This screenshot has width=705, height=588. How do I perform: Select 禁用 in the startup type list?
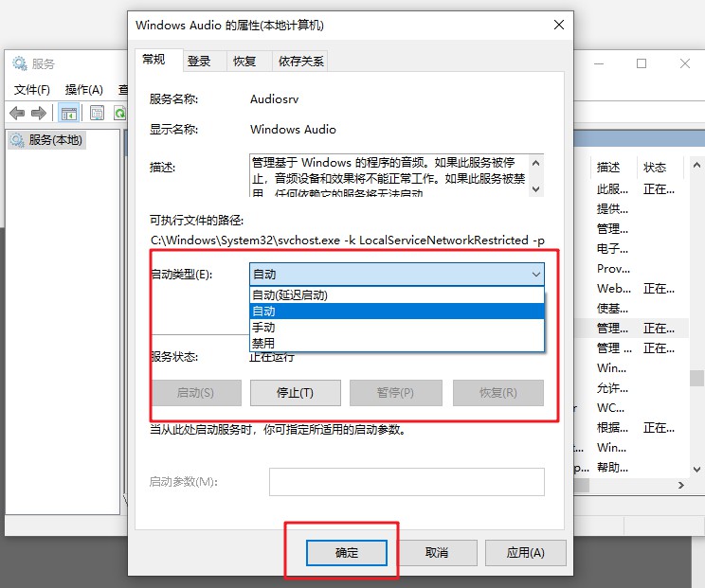263,343
